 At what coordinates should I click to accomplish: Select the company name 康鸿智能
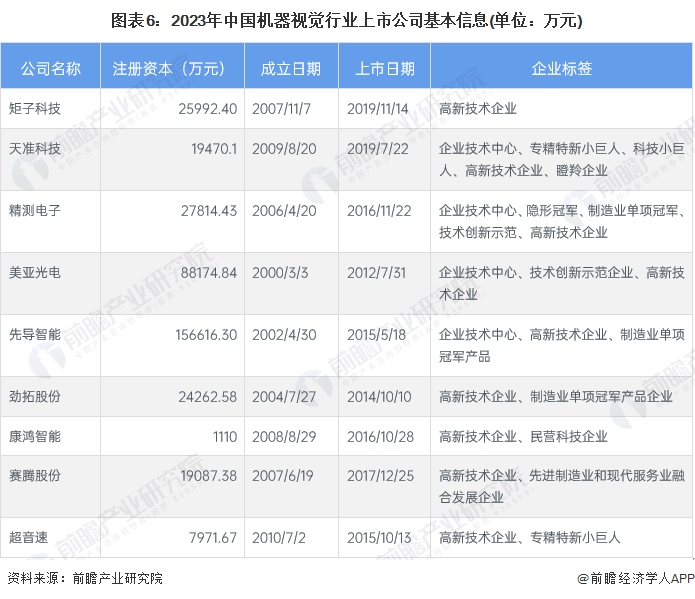click(35, 436)
